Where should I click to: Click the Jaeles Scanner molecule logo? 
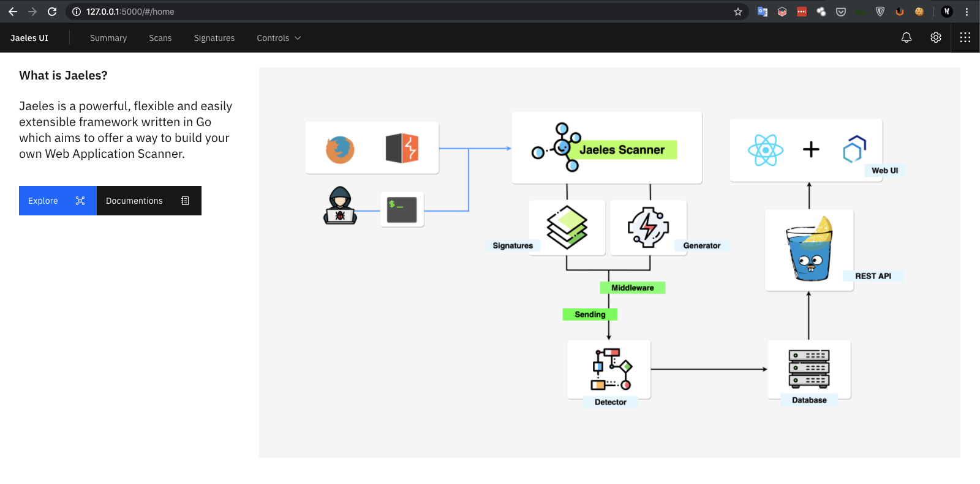[557, 147]
